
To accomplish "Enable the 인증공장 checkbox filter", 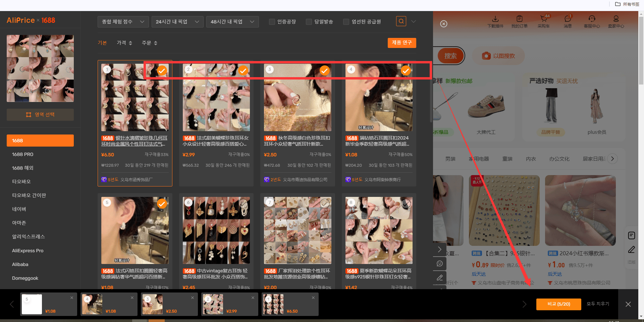I will [x=272, y=22].
